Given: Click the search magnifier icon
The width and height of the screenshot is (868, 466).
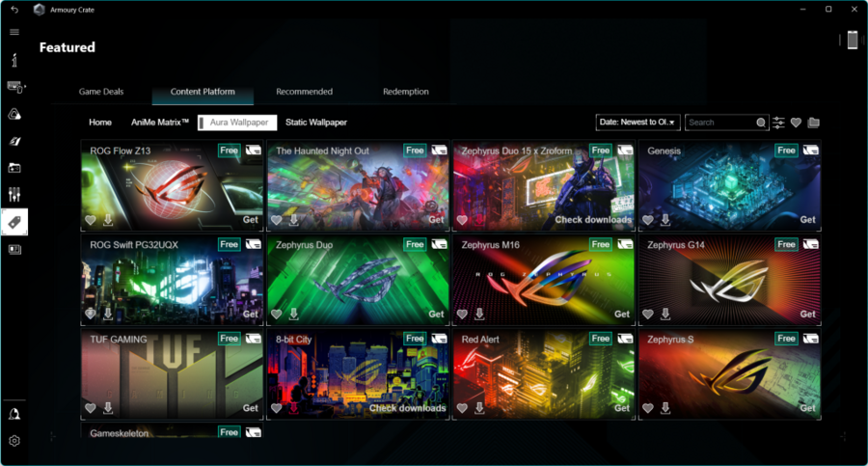Looking at the screenshot, I should (761, 123).
